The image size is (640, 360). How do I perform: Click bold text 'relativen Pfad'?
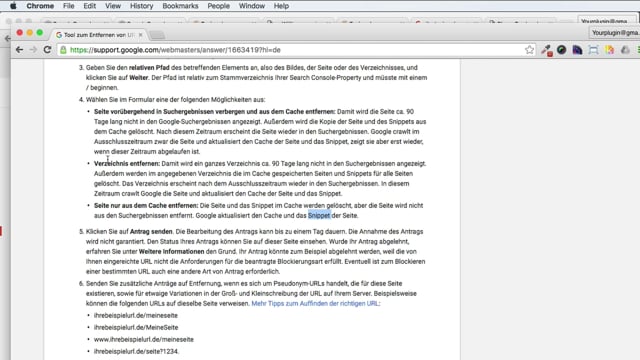click(x=149, y=68)
